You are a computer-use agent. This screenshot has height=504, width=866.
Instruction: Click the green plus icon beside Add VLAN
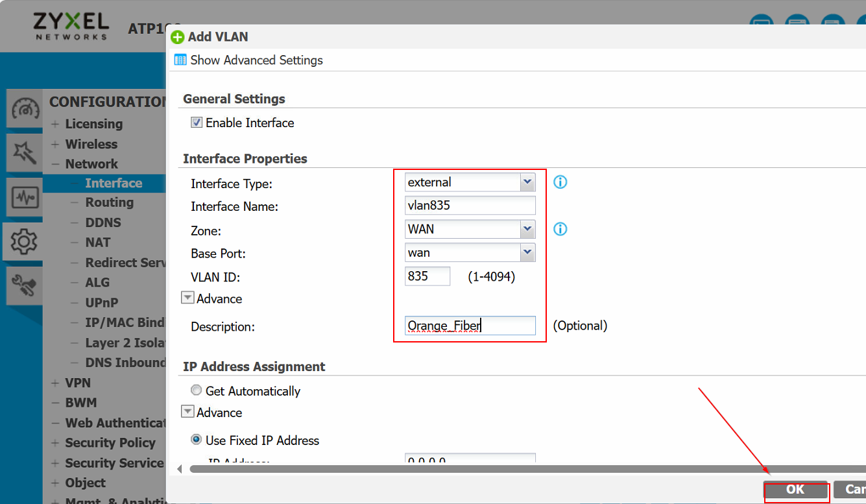click(177, 37)
